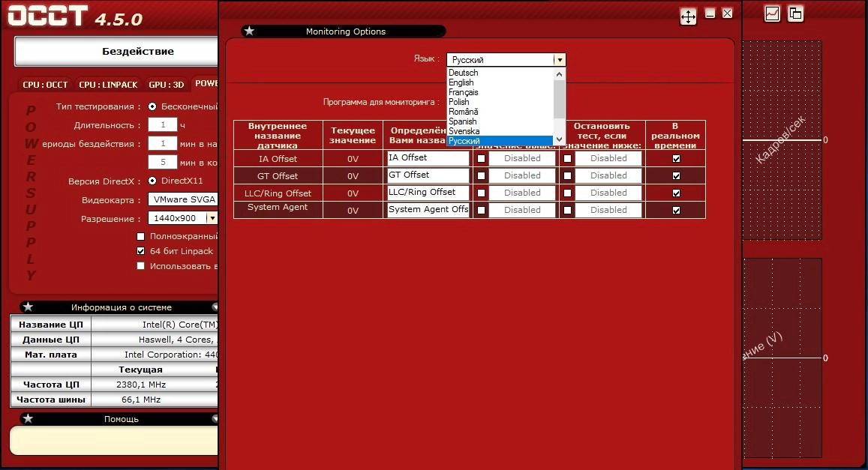The image size is (868, 470).
Task: Choose Svenska from the language list
Action: (464, 131)
